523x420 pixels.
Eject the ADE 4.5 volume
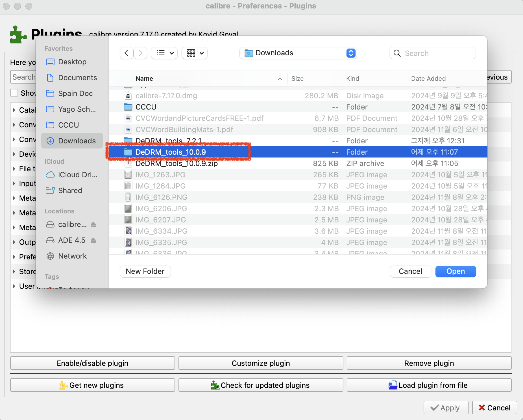pos(93,240)
